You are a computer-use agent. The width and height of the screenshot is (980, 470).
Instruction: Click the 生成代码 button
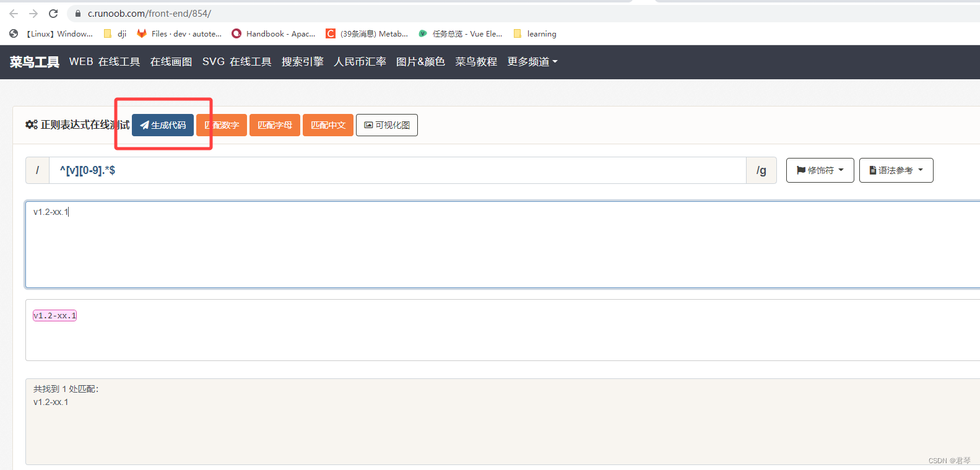pos(163,125)
